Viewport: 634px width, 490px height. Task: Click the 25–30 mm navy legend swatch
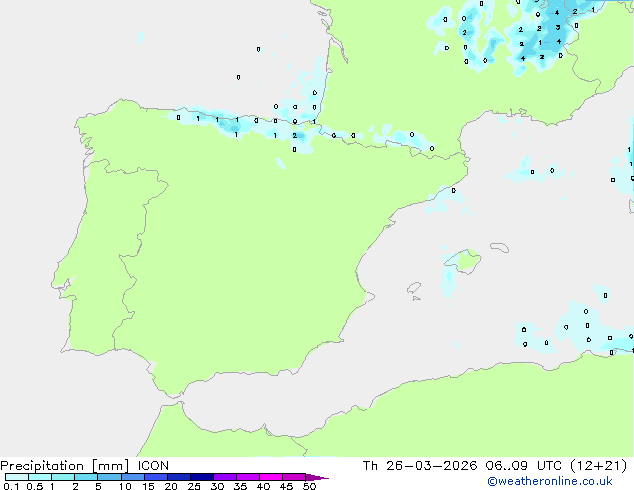pyautogui.click(x=201, y=477)
